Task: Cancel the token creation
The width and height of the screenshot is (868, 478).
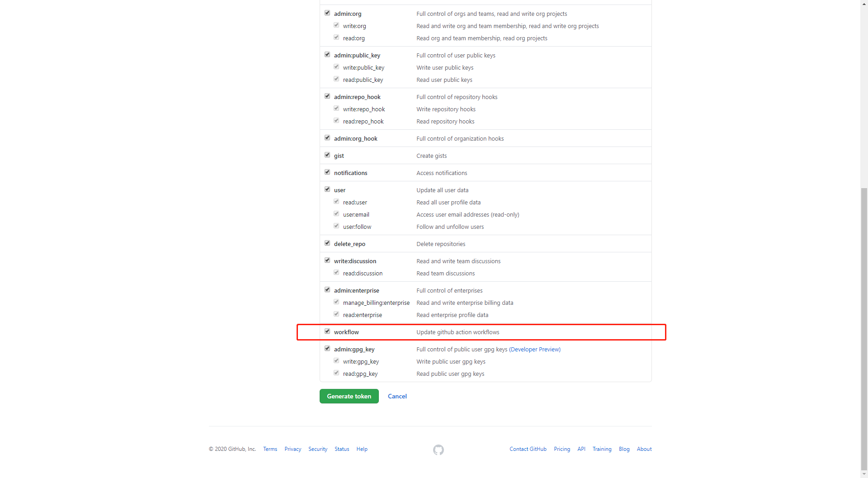Action: click(x=397, y=396)
